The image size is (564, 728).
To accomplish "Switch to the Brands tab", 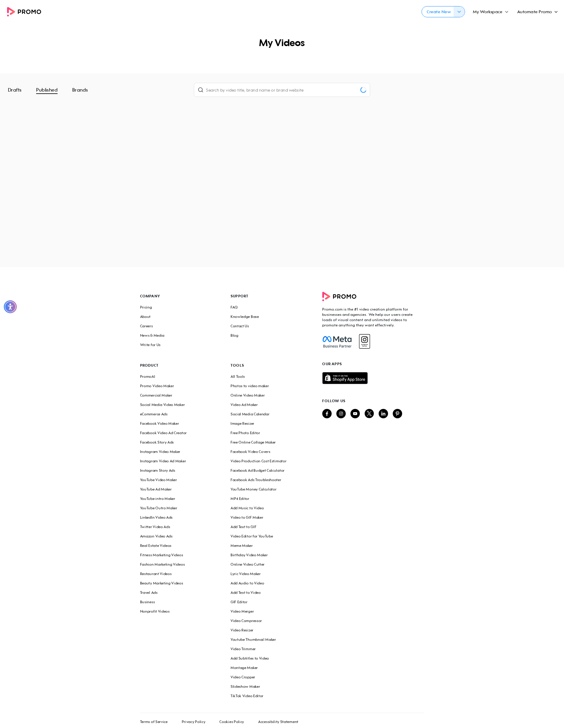I will point(80,90).
